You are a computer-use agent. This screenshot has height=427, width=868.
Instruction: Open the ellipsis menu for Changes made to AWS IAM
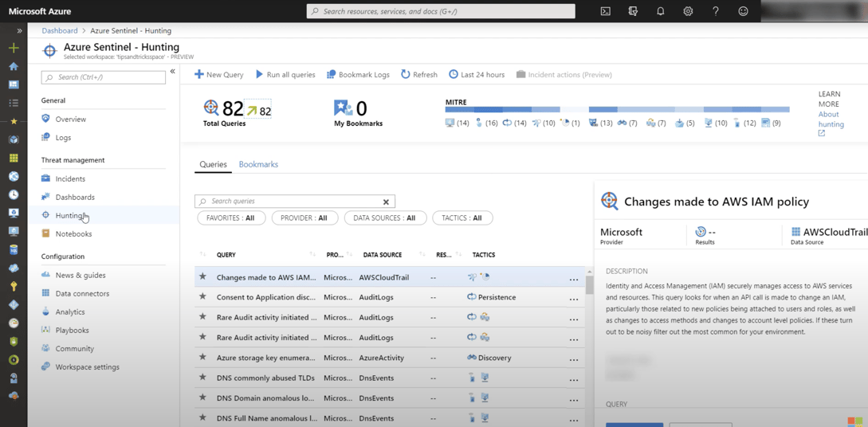coord(574,280)
